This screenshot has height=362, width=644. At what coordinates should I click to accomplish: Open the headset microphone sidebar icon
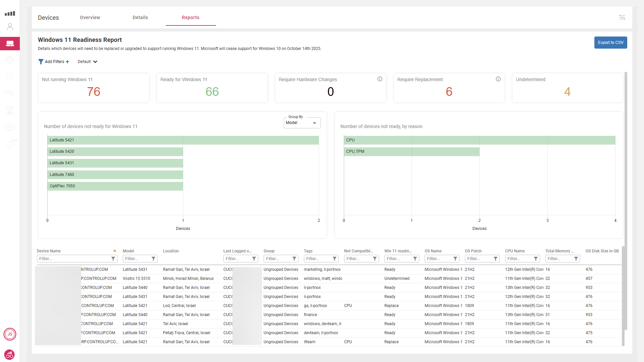pos(10,60)
